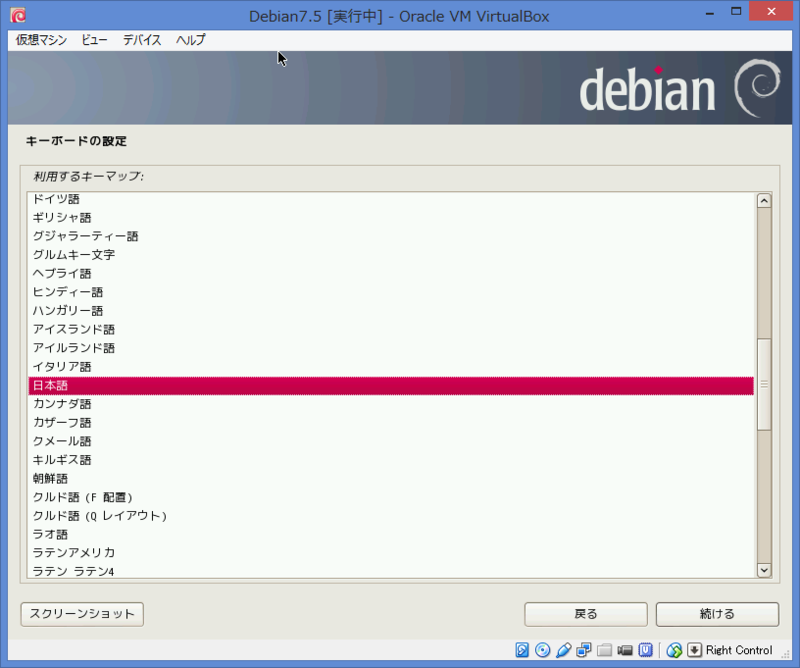The height and width of the screenshot is (668, 800).
Task: Click the scrollbar down arrow of the keymap list
Action: tap(762, 571)
